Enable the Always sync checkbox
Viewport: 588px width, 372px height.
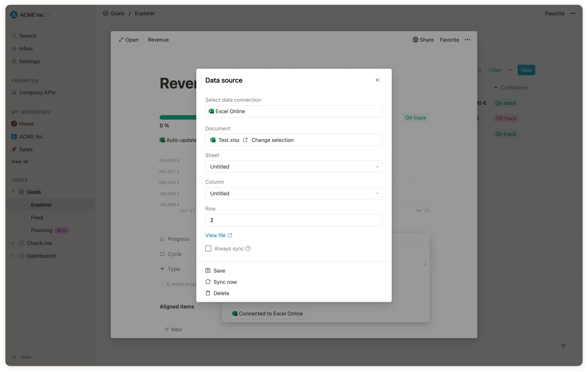pyautogui.click(x=208, y=249)
